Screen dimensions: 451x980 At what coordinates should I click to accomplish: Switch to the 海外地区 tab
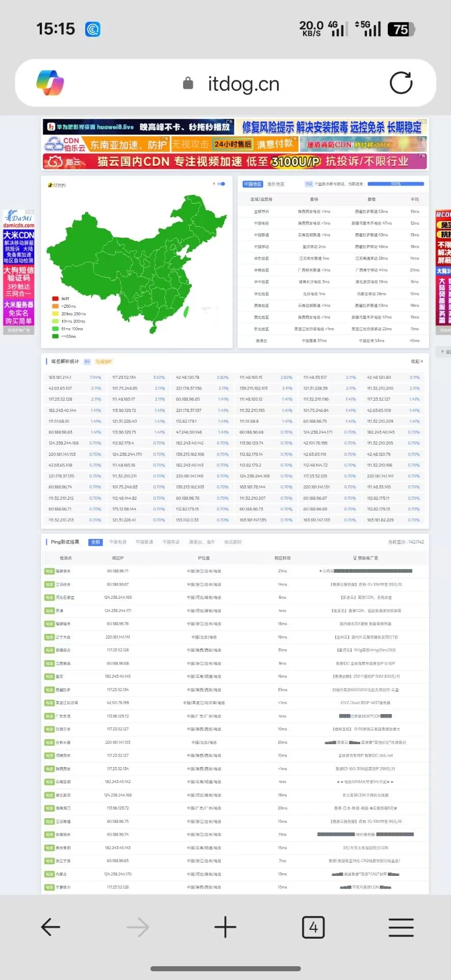tap(276, 184)
